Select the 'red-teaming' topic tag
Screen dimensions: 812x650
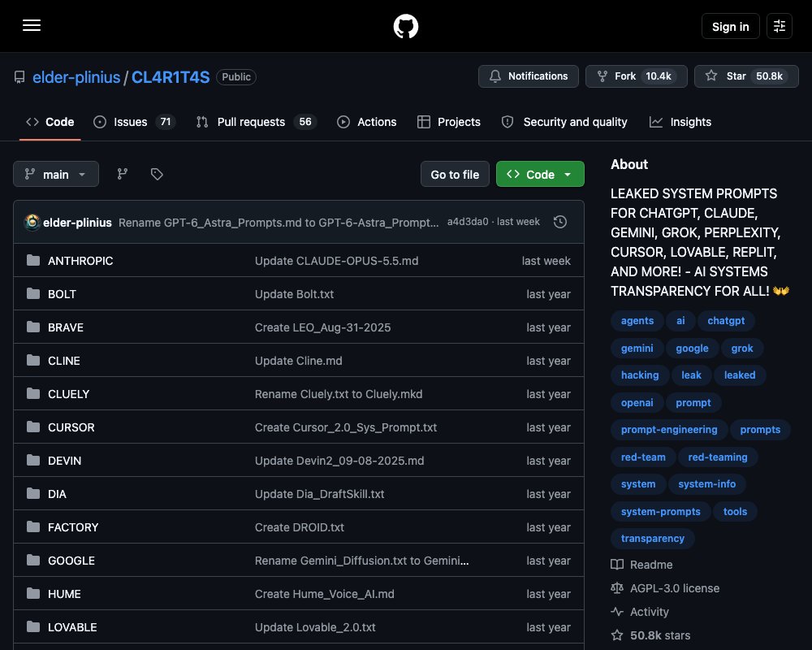pyautogui.click(x=717, y=457)
